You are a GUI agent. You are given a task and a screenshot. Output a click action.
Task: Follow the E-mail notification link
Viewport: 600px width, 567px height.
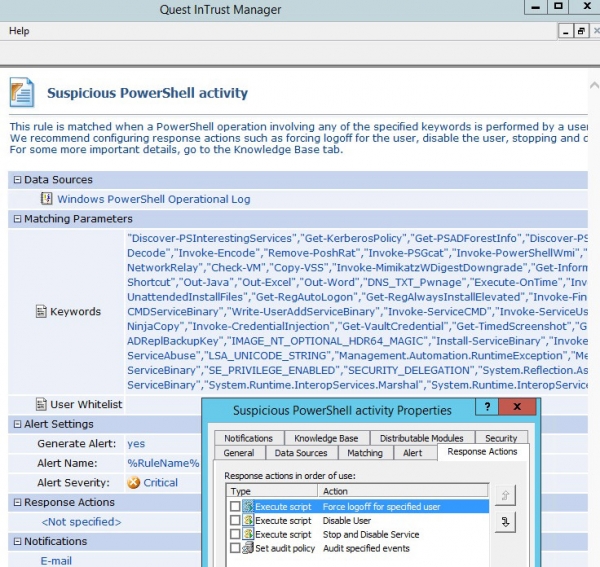(56, 561)
